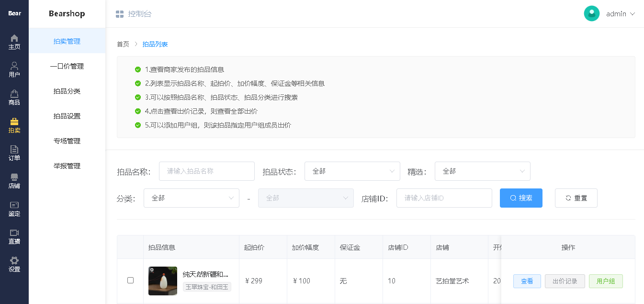Image resolution: width=644 pixels, height=304 pixels.
Task: Open the 专场管理 menu entry
Action: pos(67,141)
